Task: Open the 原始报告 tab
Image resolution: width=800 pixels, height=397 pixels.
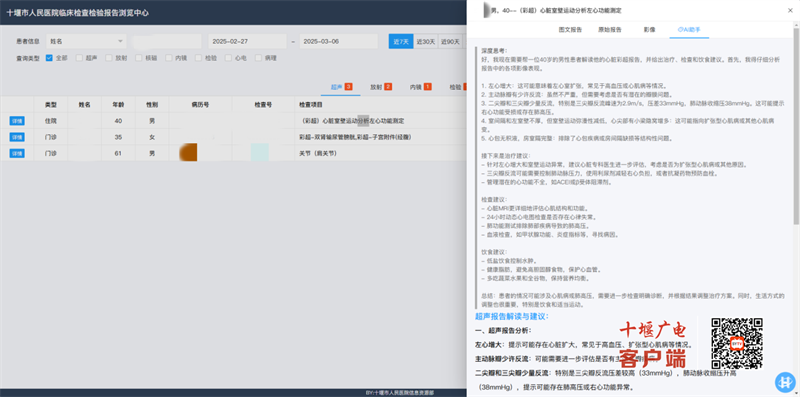Action: click(610, 30)
